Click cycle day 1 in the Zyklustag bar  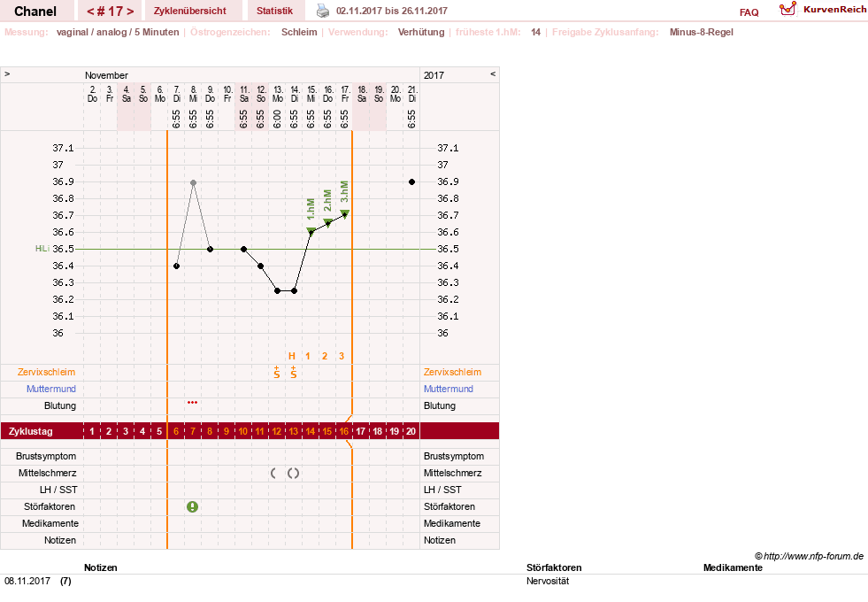pyautogui.click(x=92, y=431)
